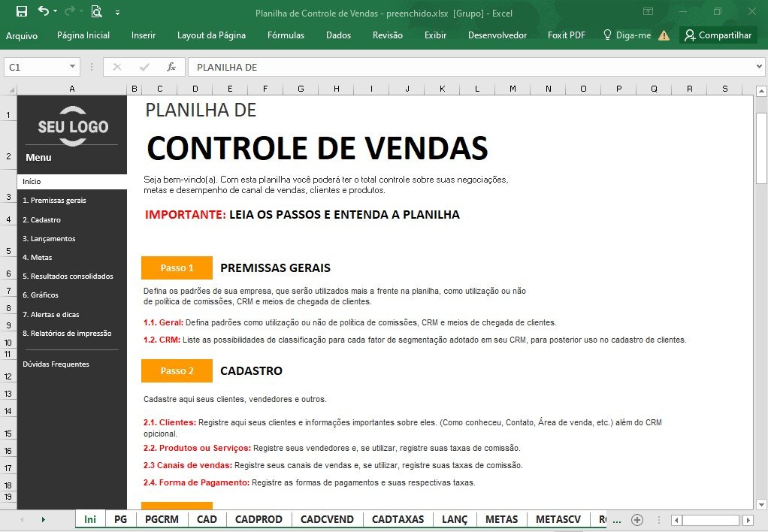Screen dimensions: 768x532
Task: Click the orange Passo 1 button
Action: 177,268
